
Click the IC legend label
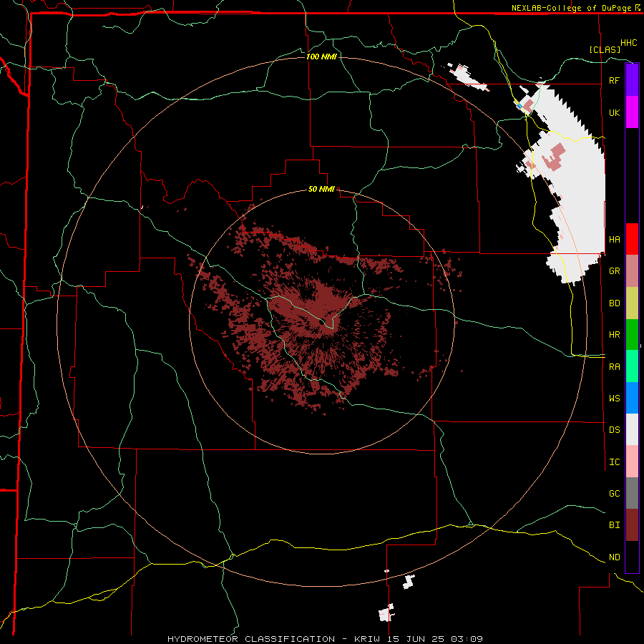(x=614, y=462)
